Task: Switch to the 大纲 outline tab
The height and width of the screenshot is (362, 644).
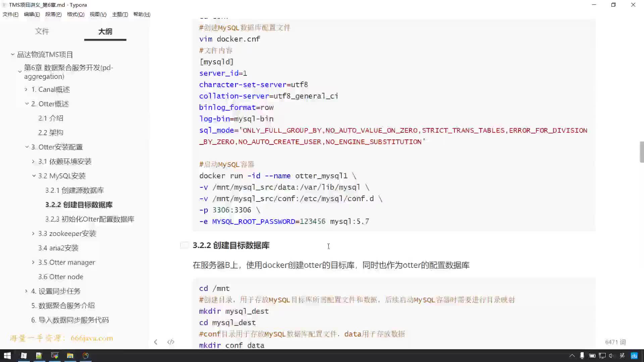Action: click(x=105, y=31)
